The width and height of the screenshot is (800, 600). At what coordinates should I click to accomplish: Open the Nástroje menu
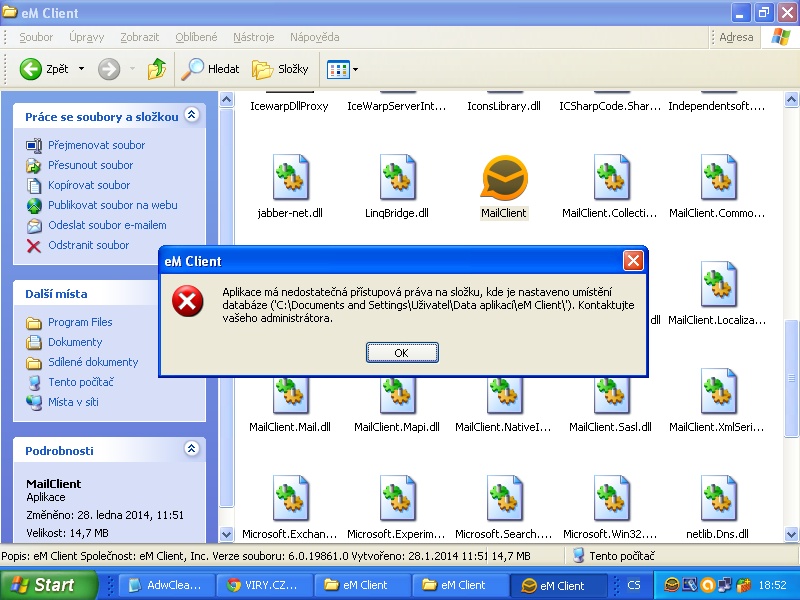pos(253,37)
